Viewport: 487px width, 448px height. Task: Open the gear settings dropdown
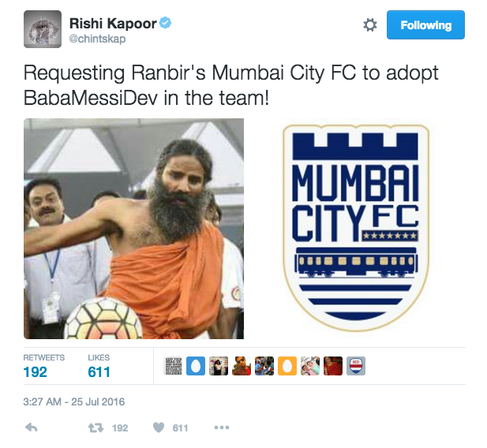tap(370, 24)
